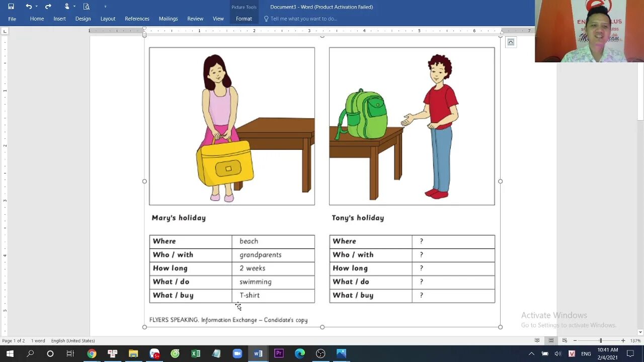Open the Design ribbon tab
The height and width of the screenshot is (362, 644).
pos(83,19)
